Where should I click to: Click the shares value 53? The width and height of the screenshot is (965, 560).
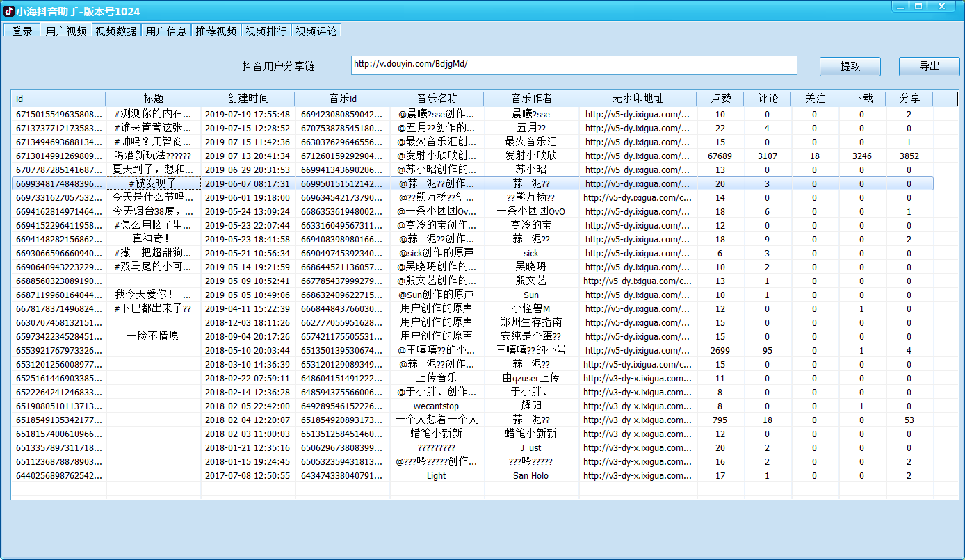[910, 420]
